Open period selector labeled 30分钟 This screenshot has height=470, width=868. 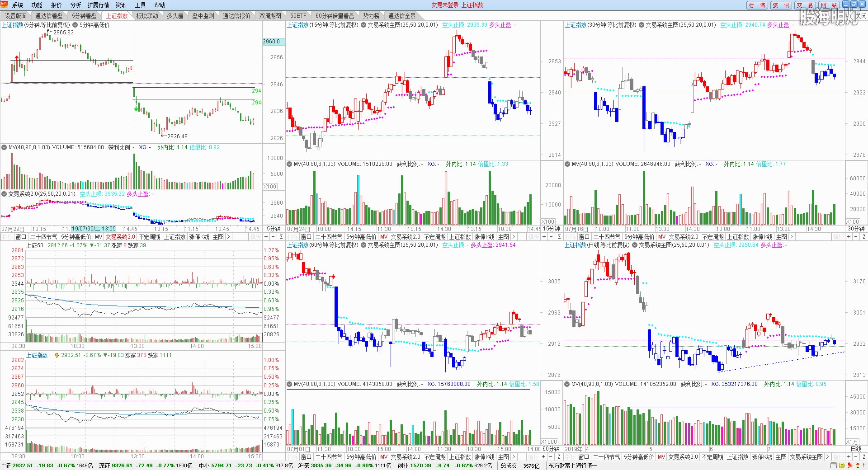click(x=856, y=229)
